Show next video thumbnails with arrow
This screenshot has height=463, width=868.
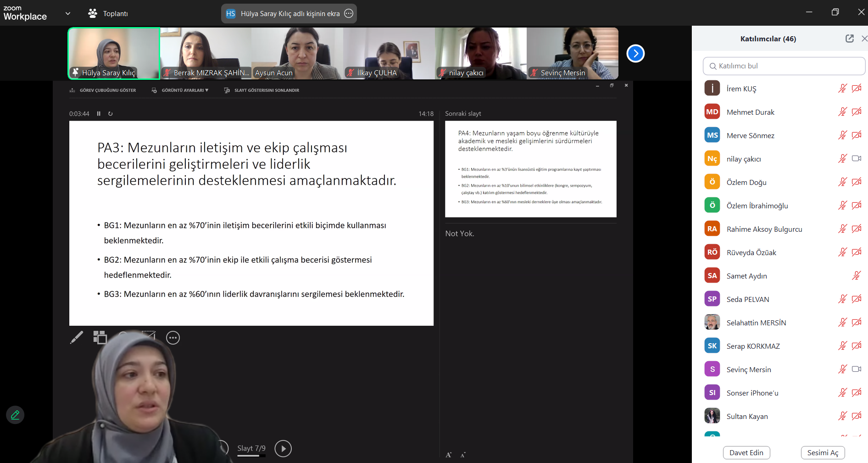tap(635, 54)
